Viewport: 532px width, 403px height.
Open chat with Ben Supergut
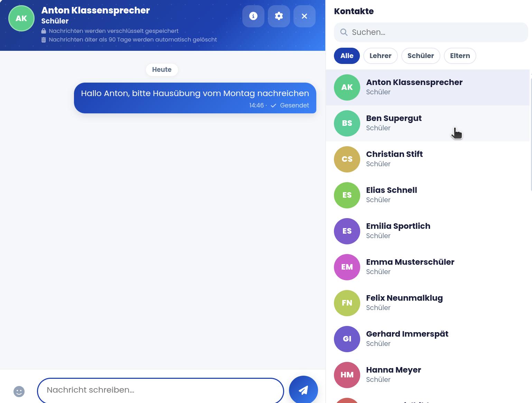pos(428,123)
